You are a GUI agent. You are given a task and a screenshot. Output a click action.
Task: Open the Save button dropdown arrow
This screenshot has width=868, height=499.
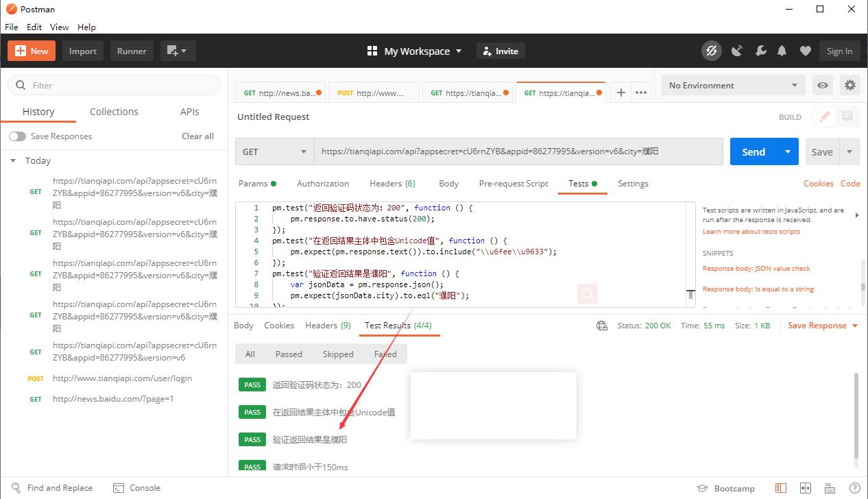[850, 151]
